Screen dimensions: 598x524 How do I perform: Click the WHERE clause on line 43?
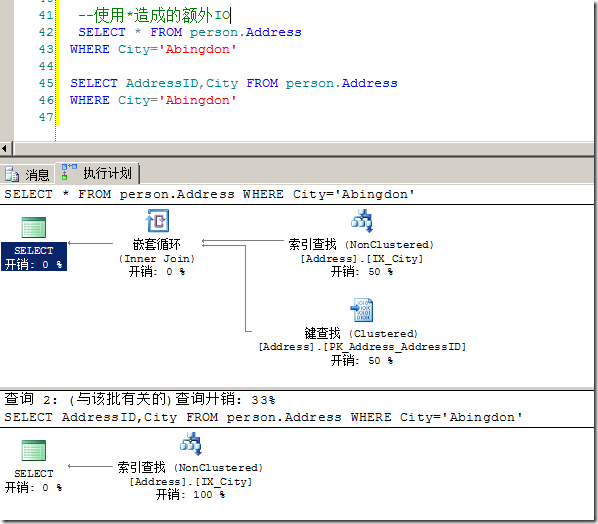click(x=153, y=49)
